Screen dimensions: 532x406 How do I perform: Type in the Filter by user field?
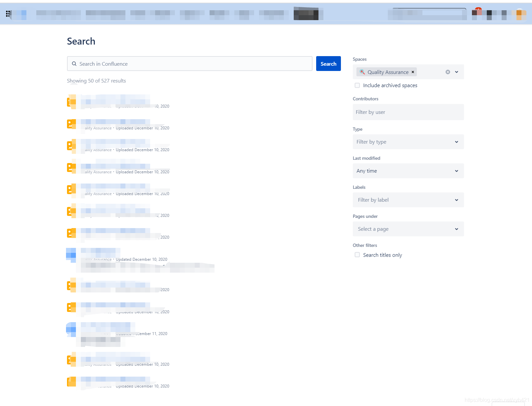408,112
